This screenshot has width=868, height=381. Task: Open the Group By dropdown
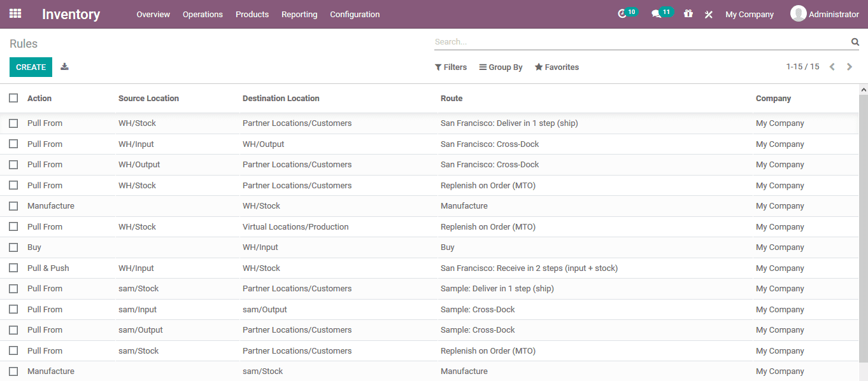coord(501,67)
